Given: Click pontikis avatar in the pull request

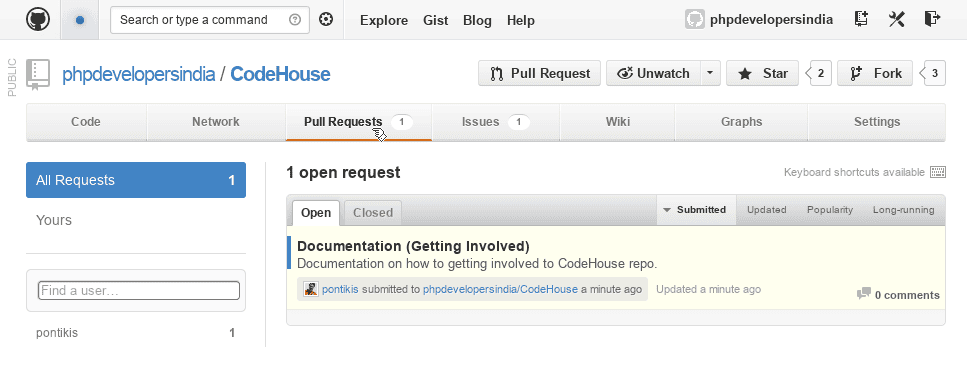Looking at the screenshot, I should (x=311, y=289).
